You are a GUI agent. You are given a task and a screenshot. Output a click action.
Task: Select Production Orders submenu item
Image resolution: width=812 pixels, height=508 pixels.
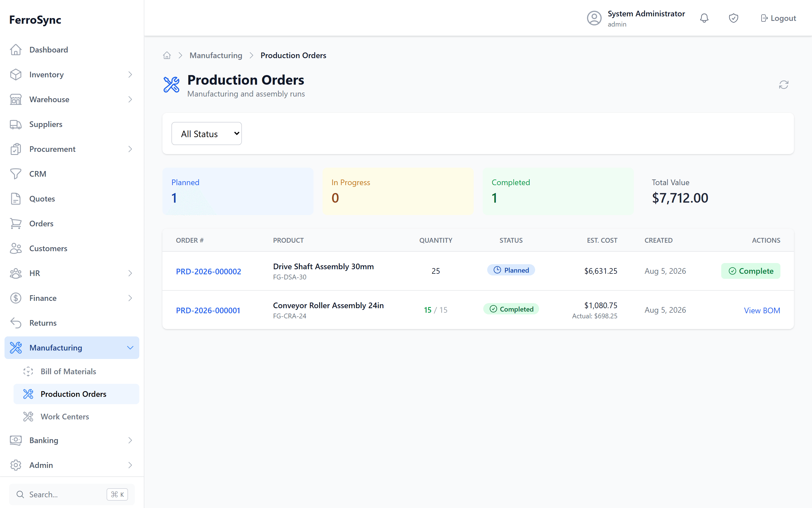[76, 394]
